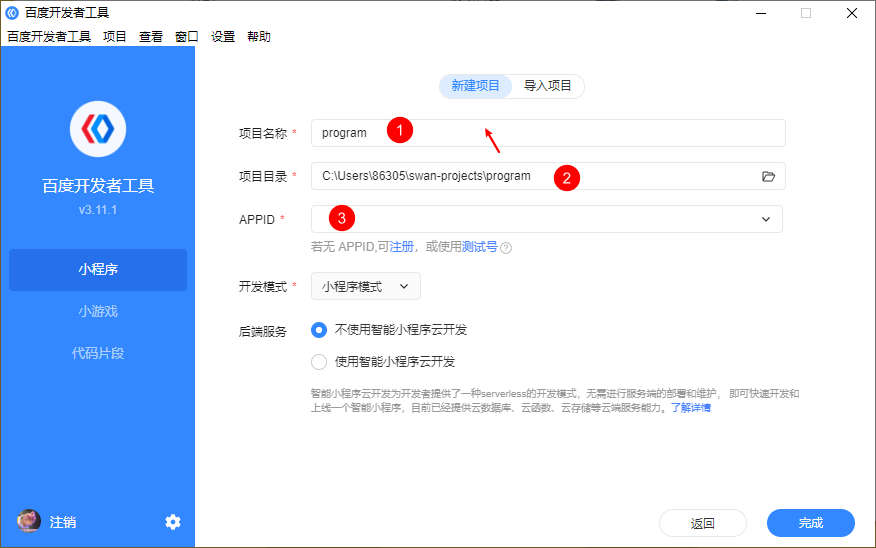Select 小游戏 in the sidebar
876x548 pixels.
click(98, 311)
